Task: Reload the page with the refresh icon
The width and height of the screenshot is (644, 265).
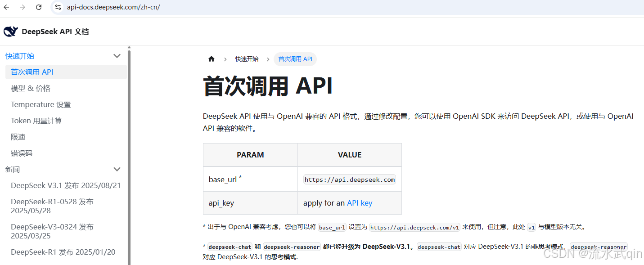Action: pyautogui.click(x=39, y=7)
